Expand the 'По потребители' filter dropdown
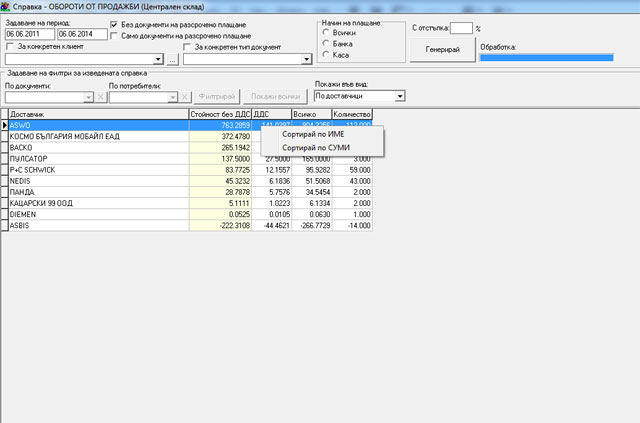The height and width of the screenshot is (423, 640). pos(173,97)
